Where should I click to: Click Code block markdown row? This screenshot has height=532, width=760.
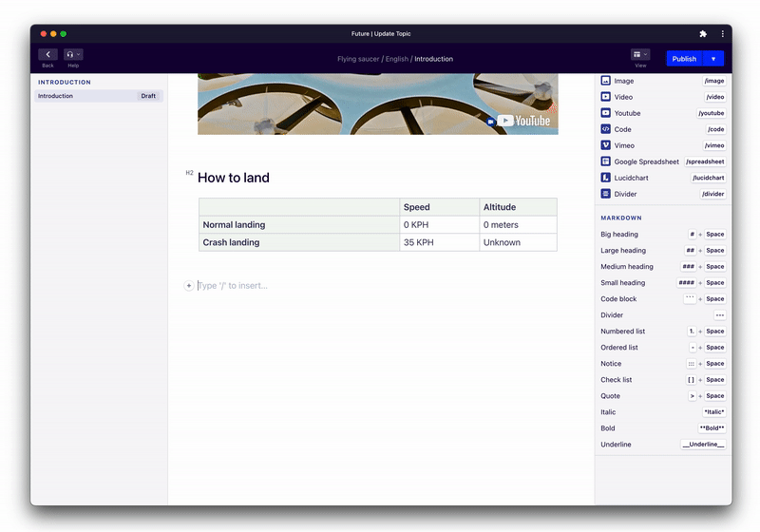point(662,299)
